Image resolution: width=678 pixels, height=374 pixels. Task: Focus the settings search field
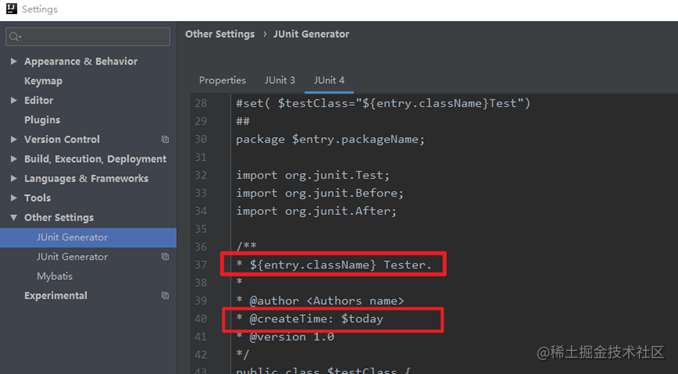pyautogui.click(x=88, y=37)
